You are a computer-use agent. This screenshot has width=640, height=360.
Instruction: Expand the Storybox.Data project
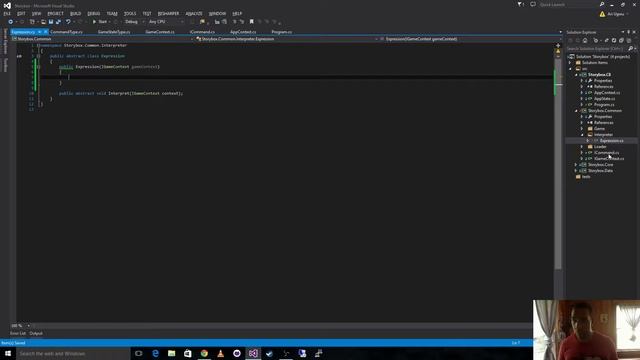click(576, 171)
